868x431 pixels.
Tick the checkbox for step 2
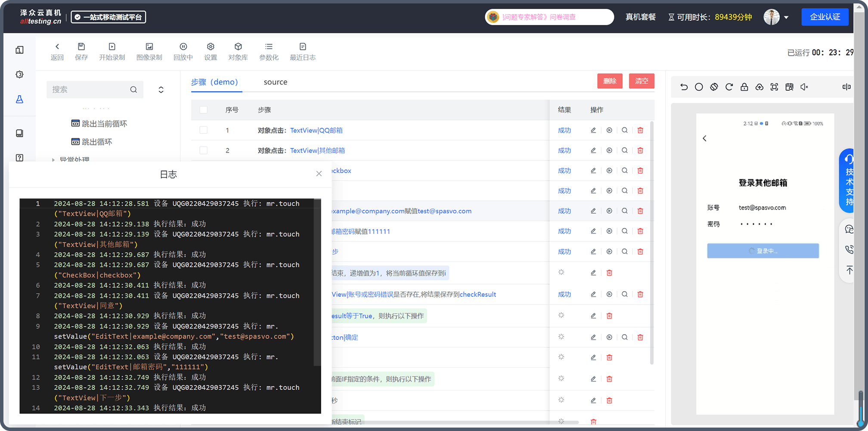[204, 150]
